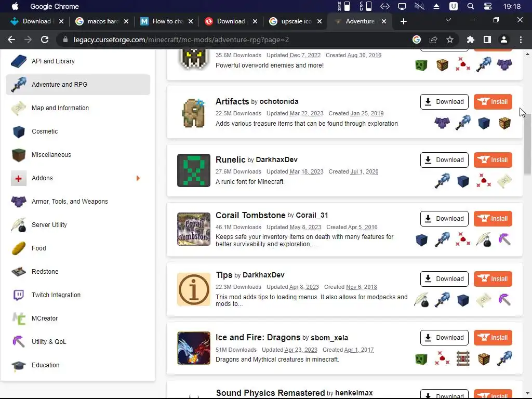Download the Corail Tombstone mod
532x399 pixels.
click(x=444, y=219)
